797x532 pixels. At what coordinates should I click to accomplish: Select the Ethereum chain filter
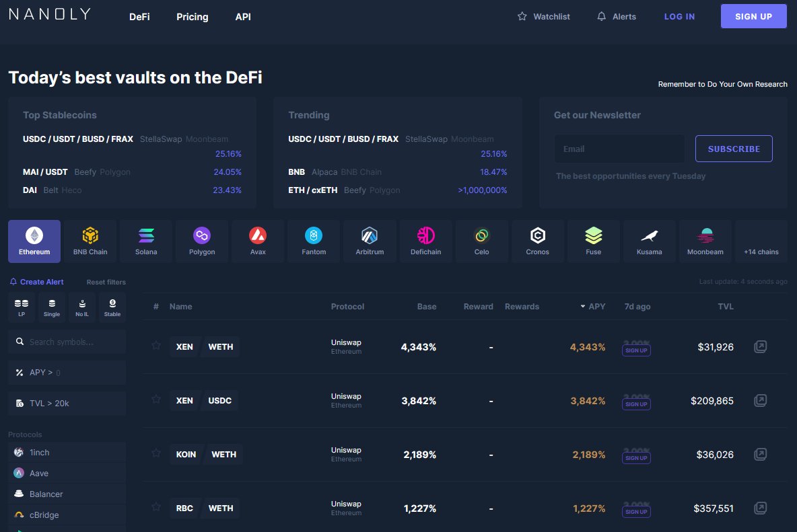[34, 241]
